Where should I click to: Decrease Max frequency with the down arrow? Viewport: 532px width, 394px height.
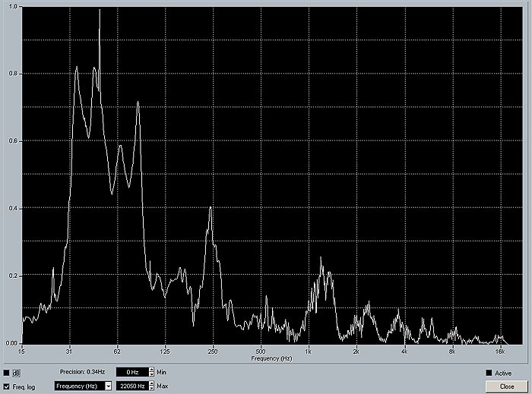pyautogui.click(x=150, y=388)
